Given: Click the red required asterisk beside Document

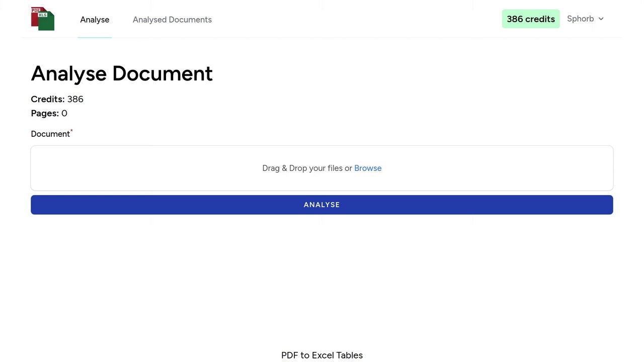Looking at the screenshot, I should [71, 131].
